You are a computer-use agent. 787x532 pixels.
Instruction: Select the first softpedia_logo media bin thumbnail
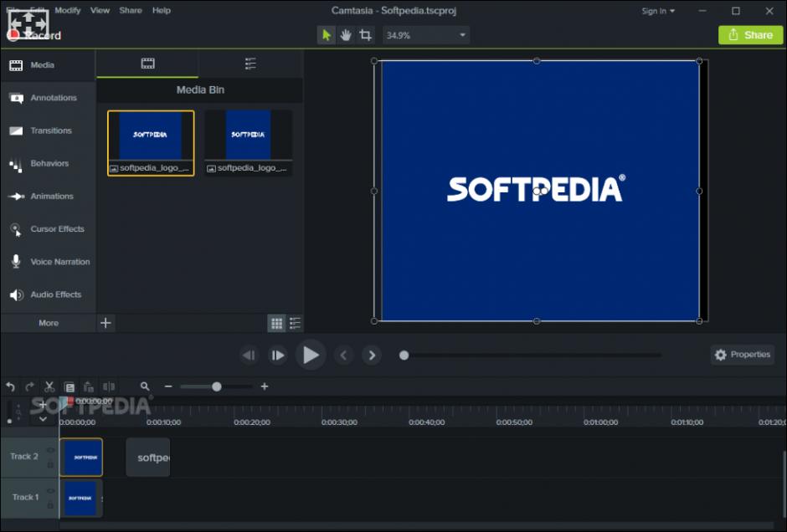(x=151, y=143)
